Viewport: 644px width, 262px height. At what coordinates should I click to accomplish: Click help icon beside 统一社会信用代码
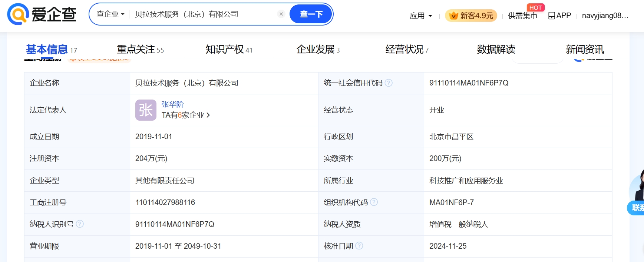(x=389, y=83)
